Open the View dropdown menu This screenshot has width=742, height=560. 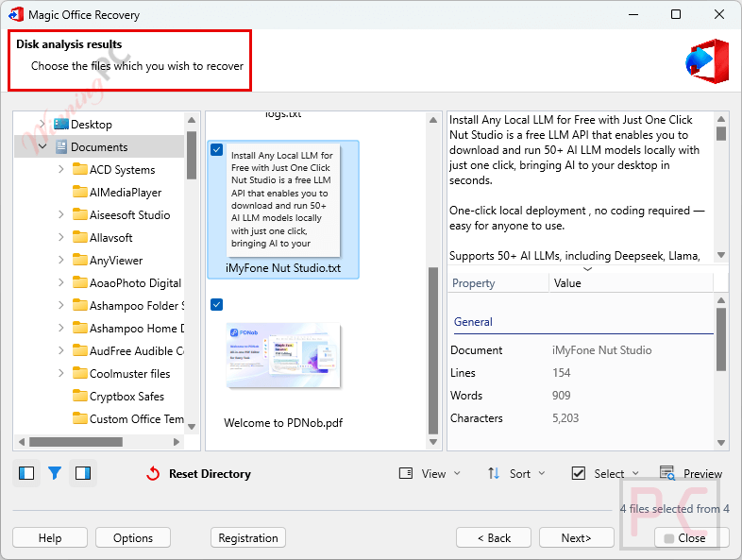[457, 473]
